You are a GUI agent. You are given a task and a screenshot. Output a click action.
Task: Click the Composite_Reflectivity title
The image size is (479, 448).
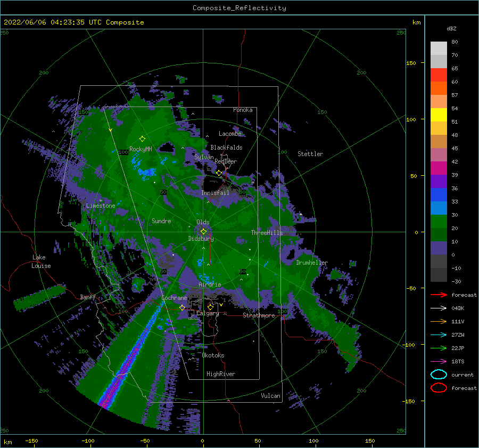point(239,8)
